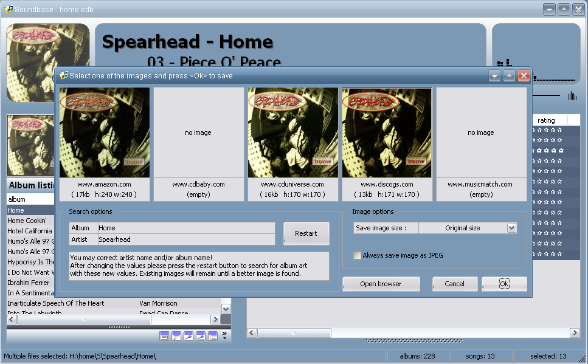Click the Album field containing Home
Image resolution: width=588 pixels, height=364 pixels.
click(186, 228)
